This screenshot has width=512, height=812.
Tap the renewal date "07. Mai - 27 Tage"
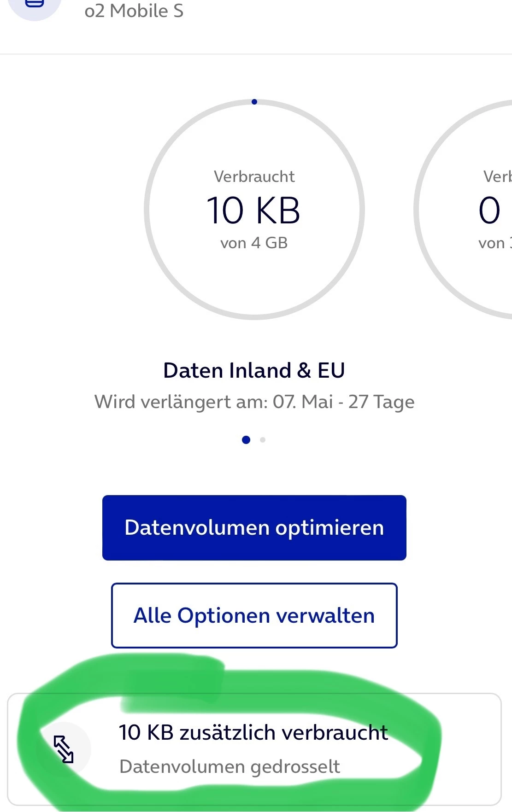tap(343, 402)
